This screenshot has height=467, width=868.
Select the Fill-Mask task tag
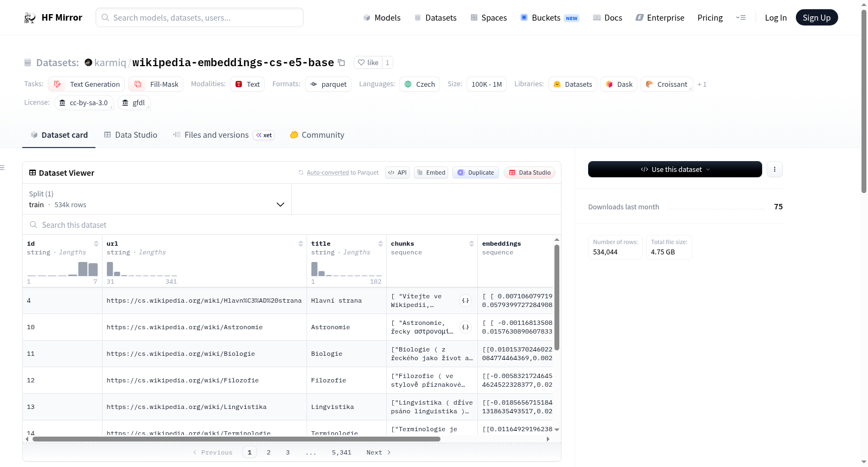click(156, 84)
